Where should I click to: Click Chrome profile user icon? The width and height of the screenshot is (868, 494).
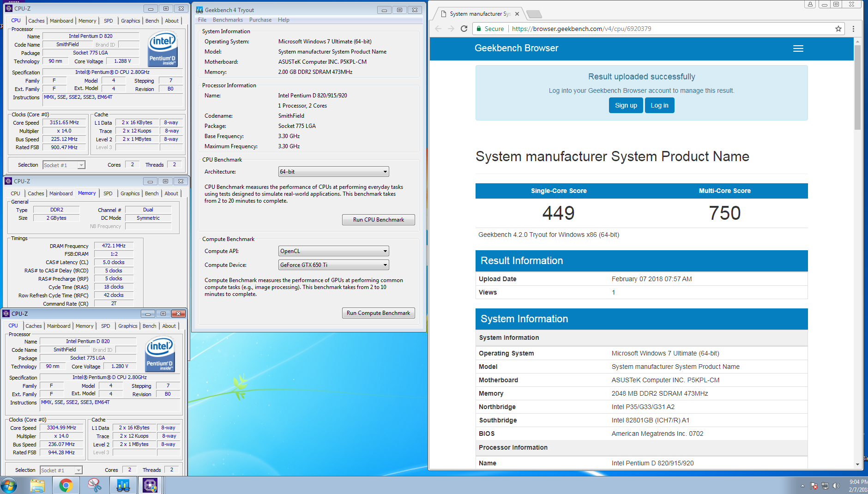(810, 4)
